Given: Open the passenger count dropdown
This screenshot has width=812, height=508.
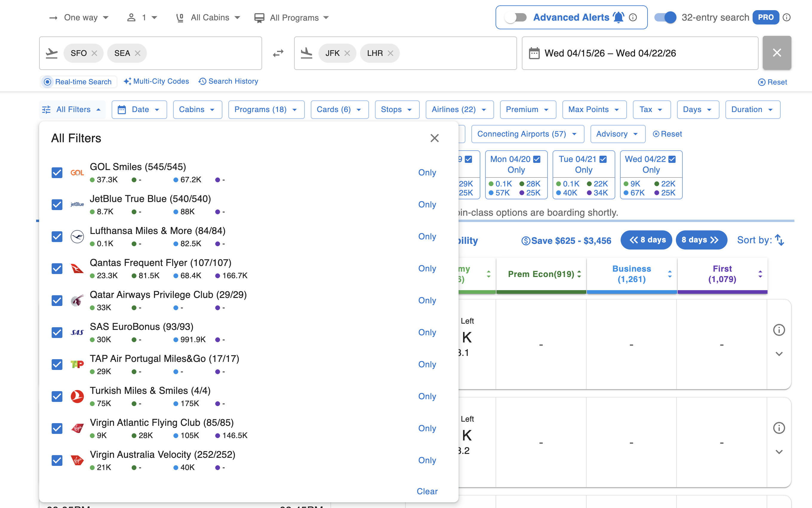Looking at the screenshot, I should click(x=142, y=17).
